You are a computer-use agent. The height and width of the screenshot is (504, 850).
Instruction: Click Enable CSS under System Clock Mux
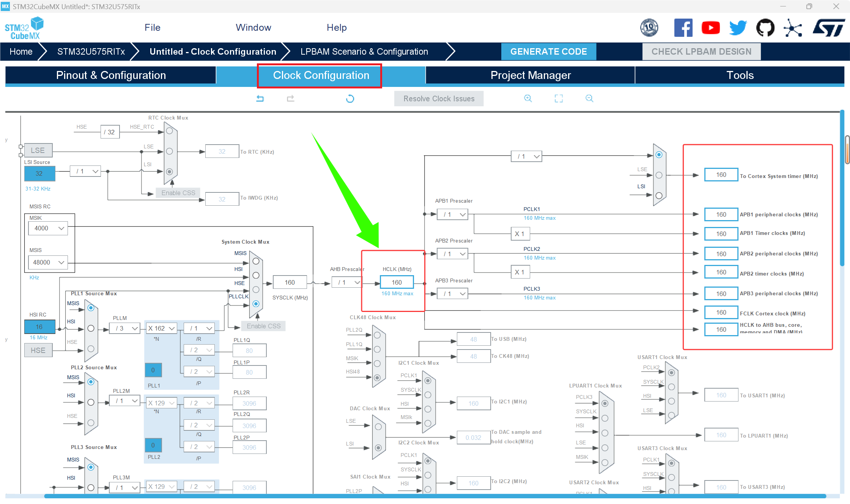pos(264,326)
